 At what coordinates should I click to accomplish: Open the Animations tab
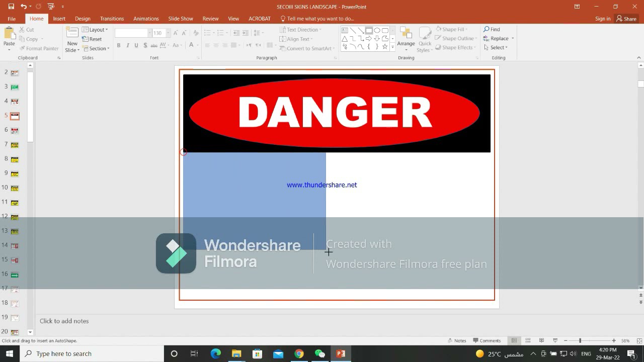(146, 19)
